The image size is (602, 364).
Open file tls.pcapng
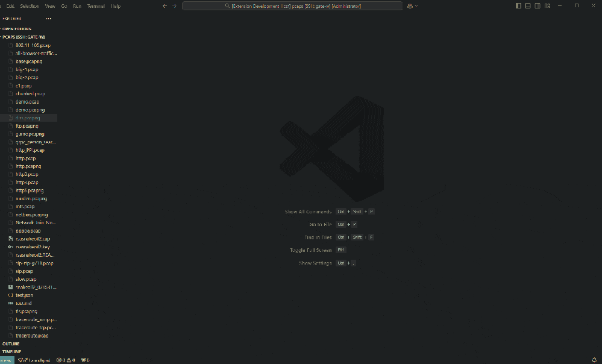point(27,312)
